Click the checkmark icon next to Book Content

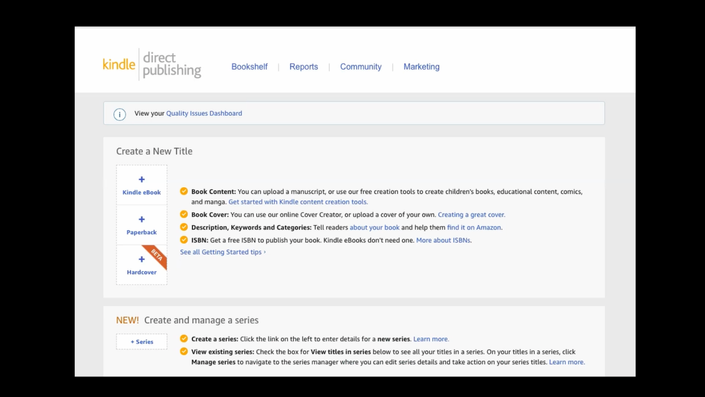[184, 191]
